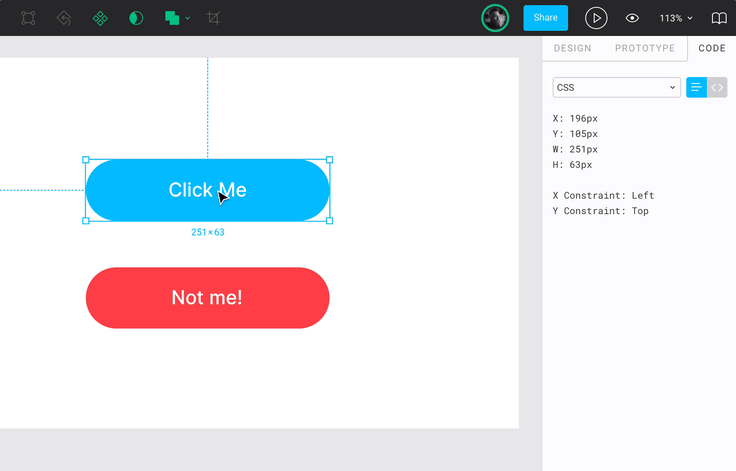
Task: Expand boolean operations dropdown arrow
Action: coord(188,18)
